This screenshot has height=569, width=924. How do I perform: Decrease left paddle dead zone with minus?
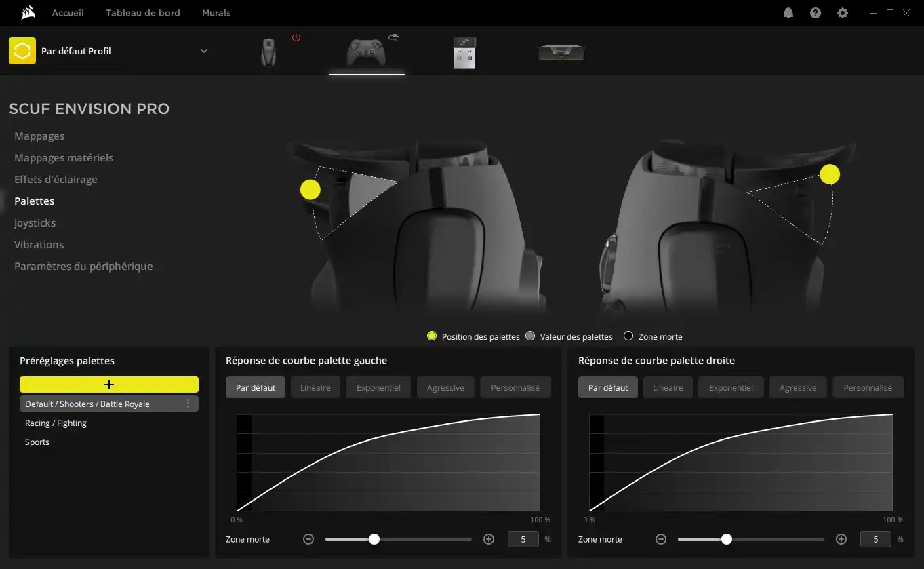click(308, 539)
